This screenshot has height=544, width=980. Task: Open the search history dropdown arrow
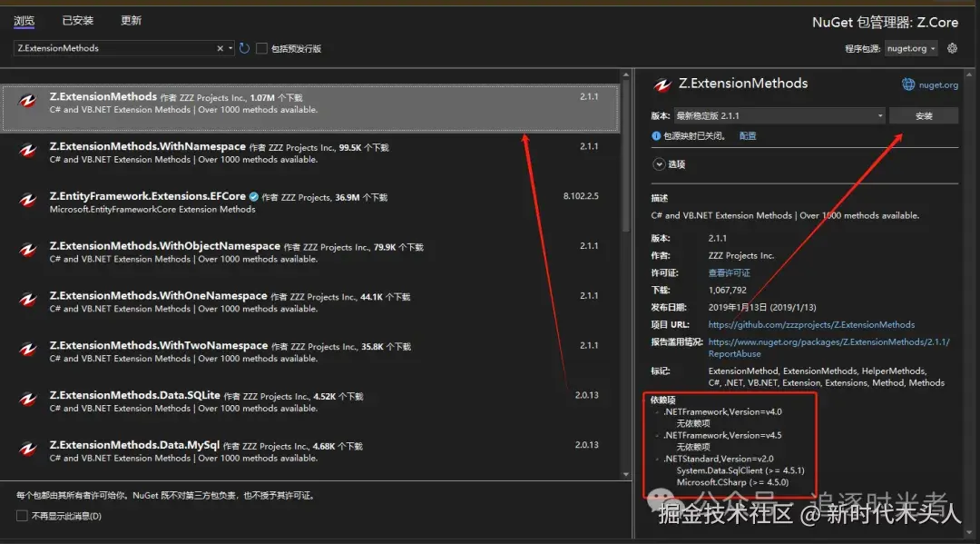(230, 48)
